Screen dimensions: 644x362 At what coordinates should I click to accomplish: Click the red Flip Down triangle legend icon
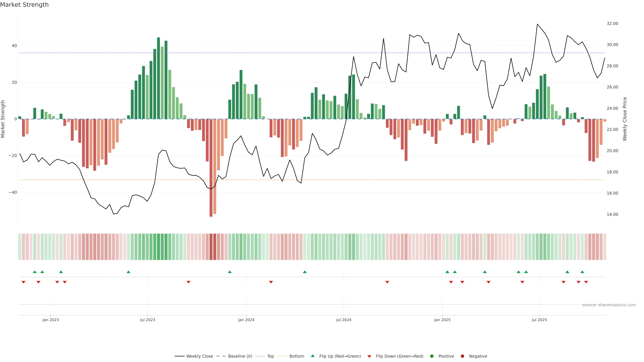click(369, 356)
